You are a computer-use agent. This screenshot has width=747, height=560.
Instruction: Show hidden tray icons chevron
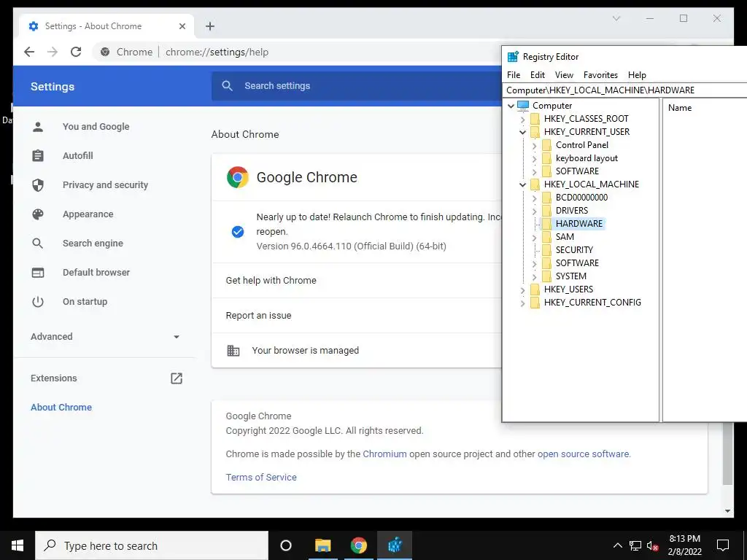(x=617, y=545)
